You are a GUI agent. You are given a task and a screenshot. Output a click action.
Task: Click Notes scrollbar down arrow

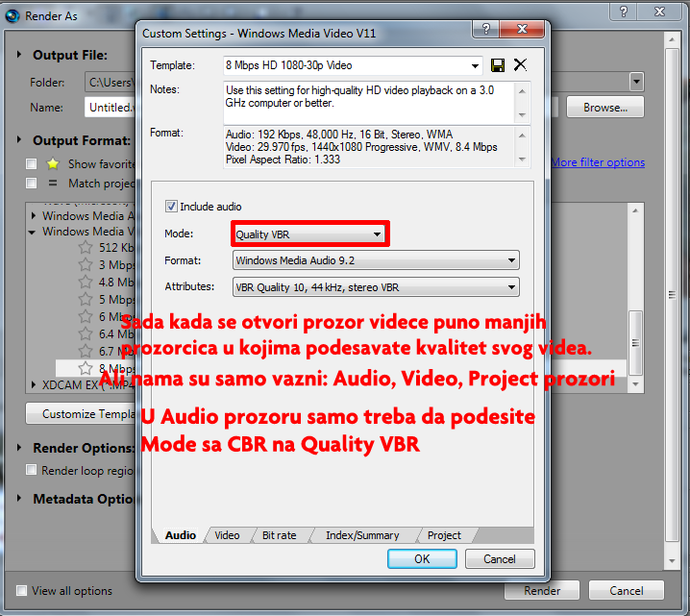tap(522, 115)
